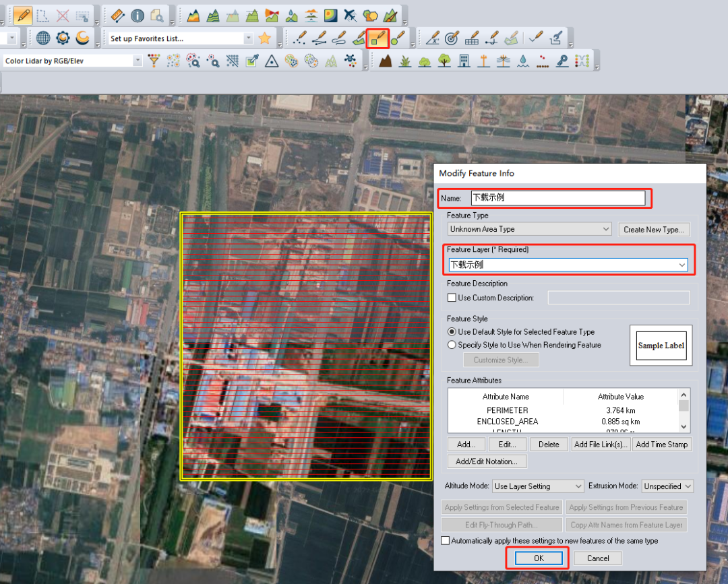
Task: Enable Use Custom Description checkbox
Action: pos(452,298)
